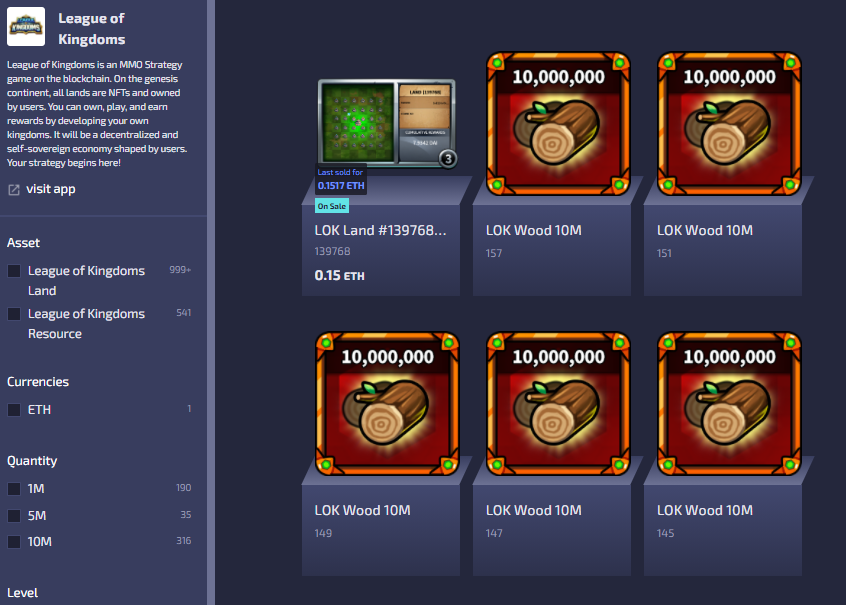The image size is (846, 605).
Task: Click the wood icon for item 147
Action: (x=558, y=404)
